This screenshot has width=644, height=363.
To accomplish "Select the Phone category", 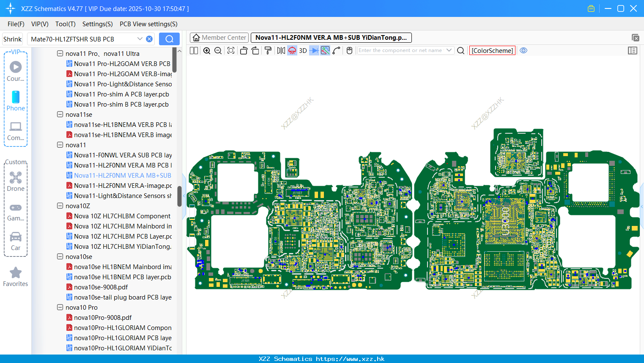I will (x=16, y=101).
